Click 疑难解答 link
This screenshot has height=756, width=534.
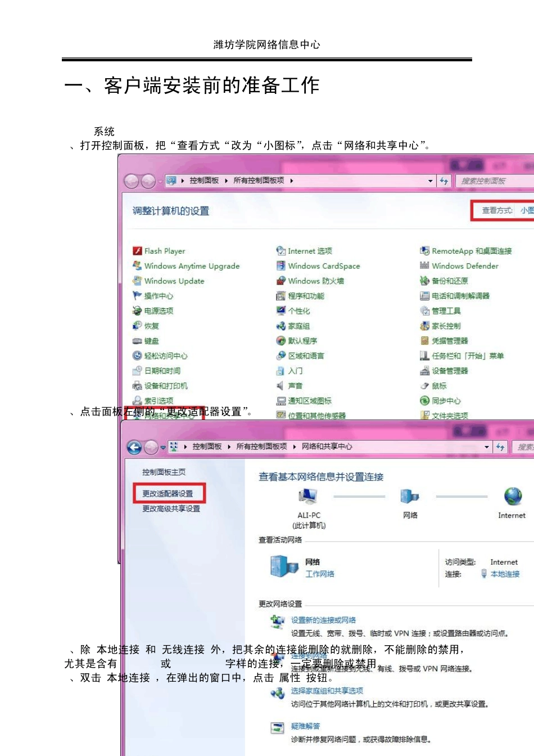305,727
